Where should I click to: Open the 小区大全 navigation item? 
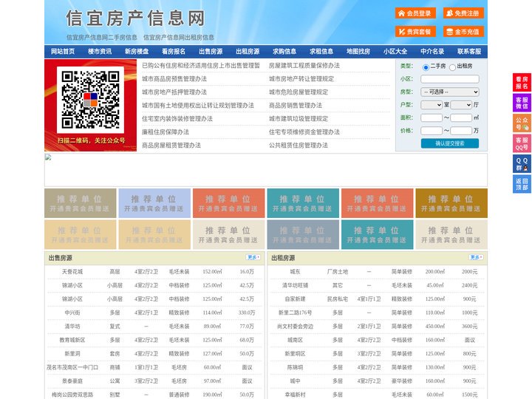395,52
